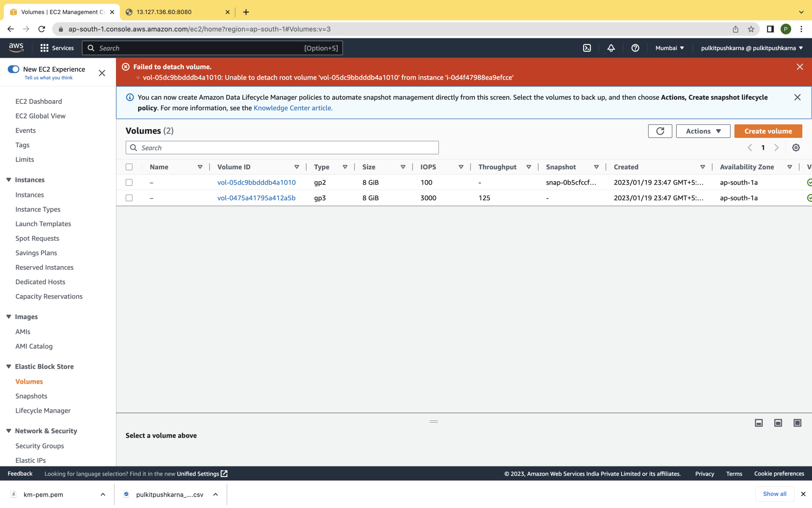Check the box for vol-05dc9bbdddb4a1010
Viewport: 812px width, 508px height.
(129, 183)
